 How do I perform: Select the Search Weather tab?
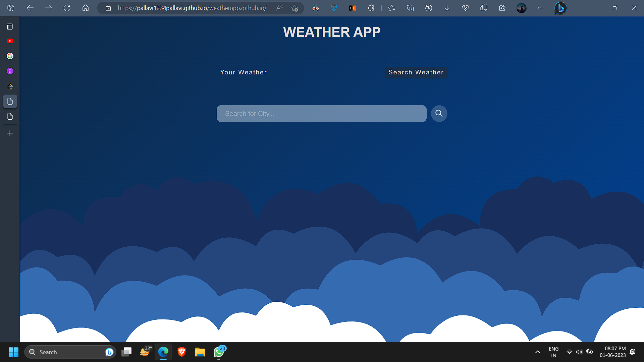(416, 72)
